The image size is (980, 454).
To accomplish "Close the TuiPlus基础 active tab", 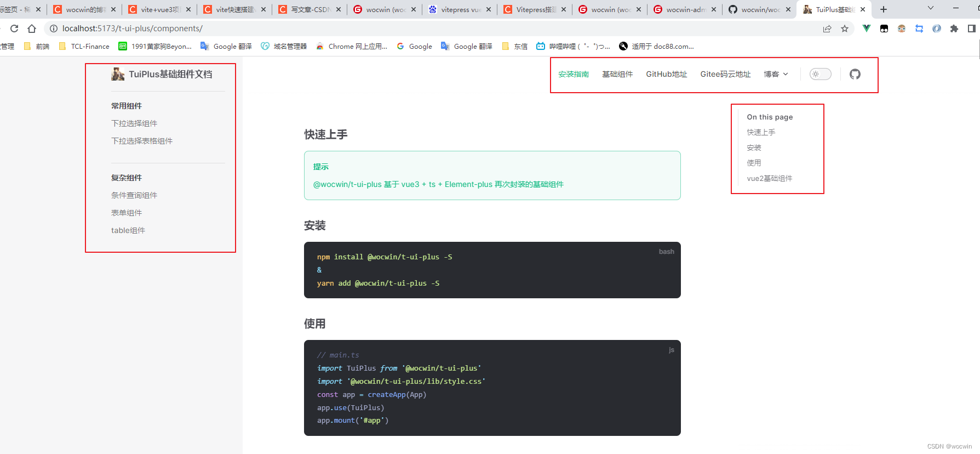I will click(863, 9).
